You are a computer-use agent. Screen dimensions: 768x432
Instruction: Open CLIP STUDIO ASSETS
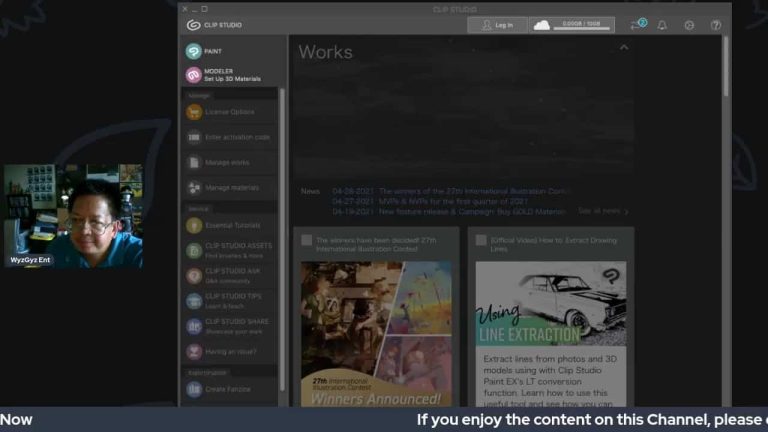[237, 249]
